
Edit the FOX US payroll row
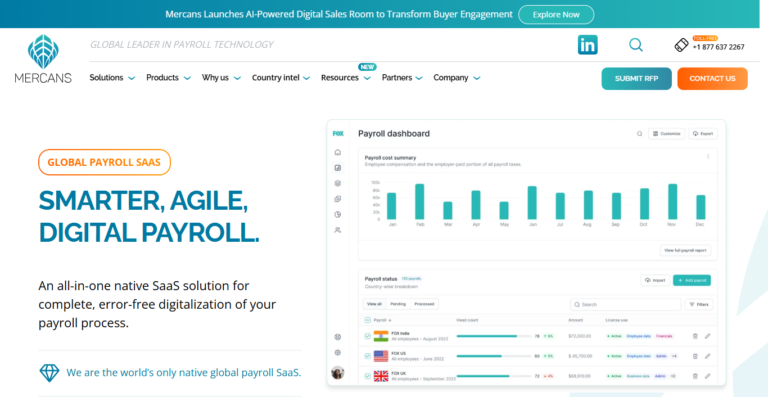coord(707,356)
